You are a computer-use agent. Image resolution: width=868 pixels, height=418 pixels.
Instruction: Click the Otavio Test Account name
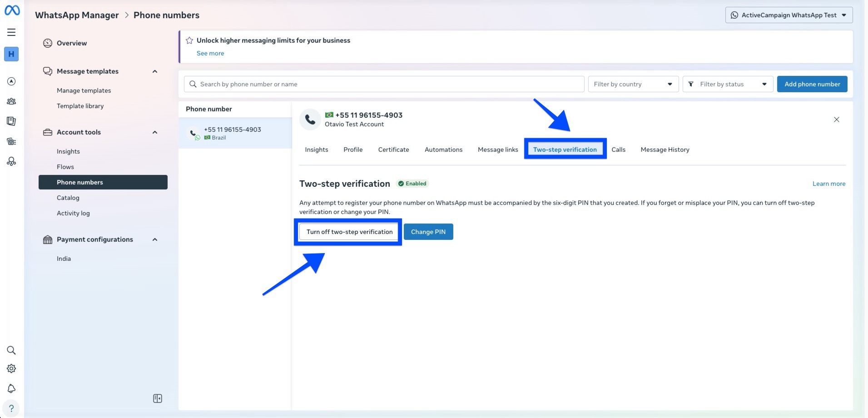pos(354,124)
